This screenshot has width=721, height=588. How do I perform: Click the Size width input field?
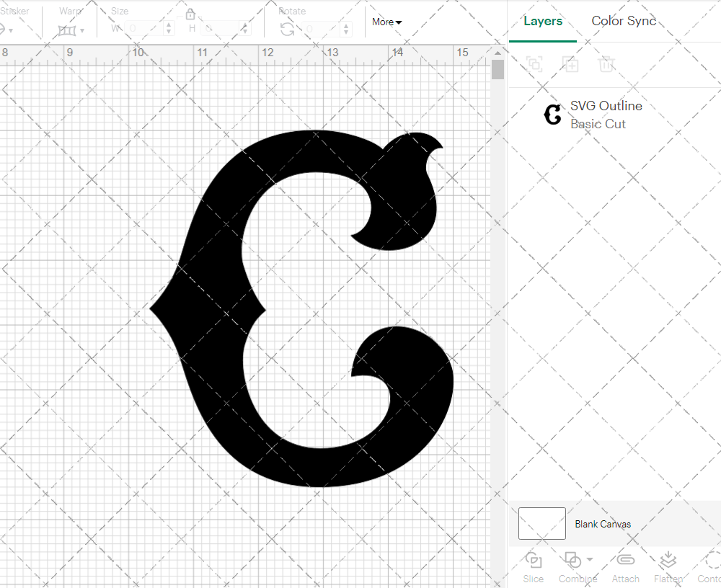pyautogui.click(x=144, y=29)
